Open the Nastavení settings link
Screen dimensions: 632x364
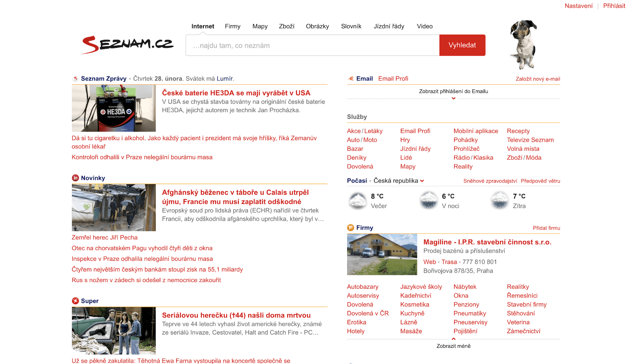pyautogui.click(x=578, y=6)
